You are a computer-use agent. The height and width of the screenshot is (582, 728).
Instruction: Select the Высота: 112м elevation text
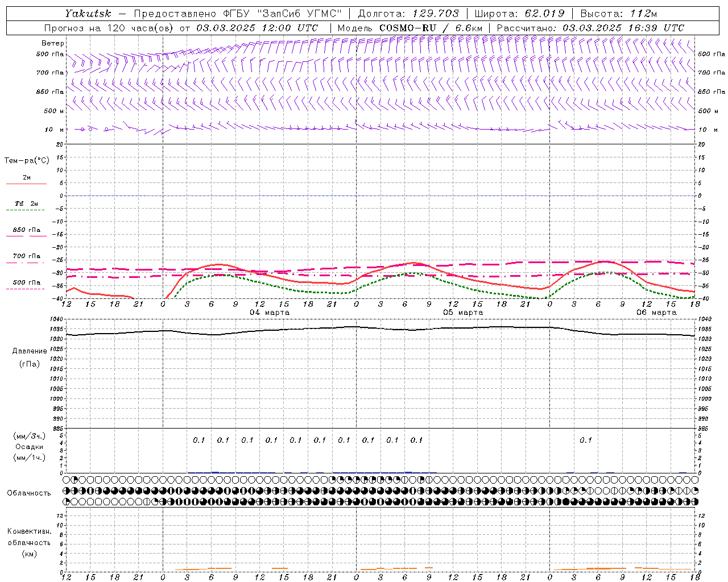[x=618, y=14]
